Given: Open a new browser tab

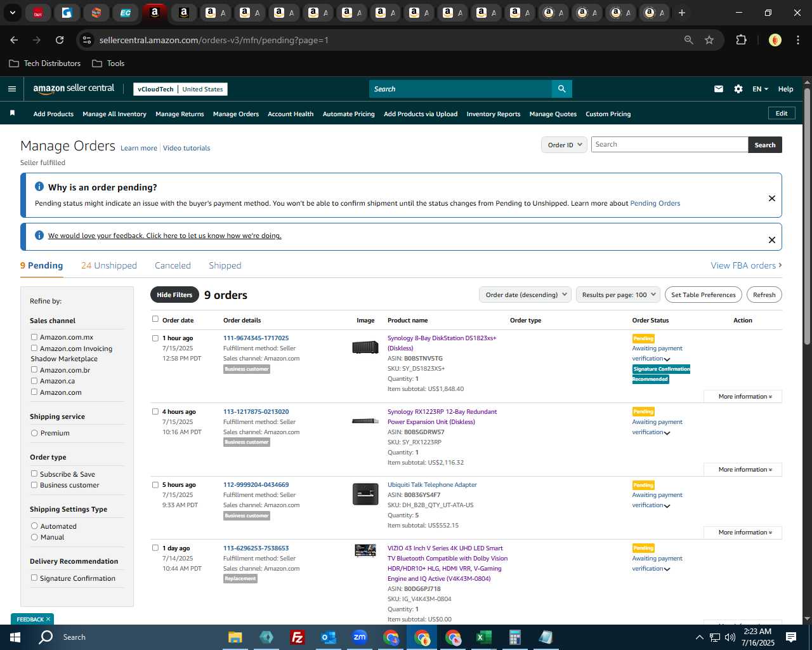Looking at the screenshot, I should [x=681, y=13].
